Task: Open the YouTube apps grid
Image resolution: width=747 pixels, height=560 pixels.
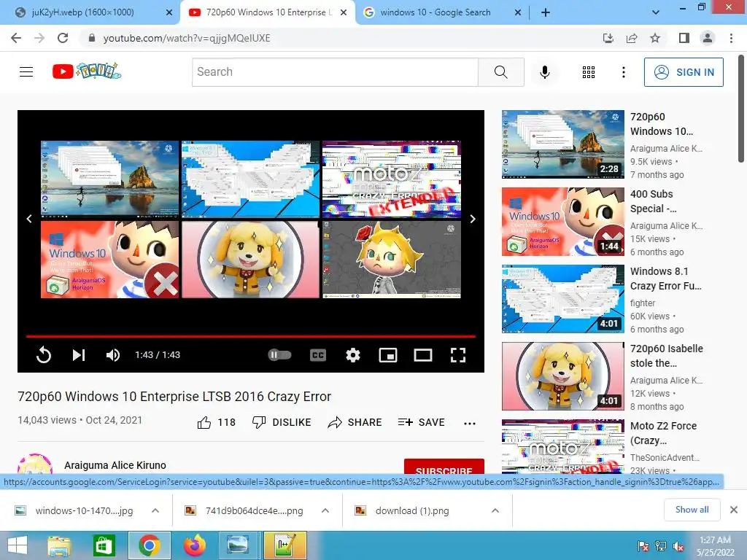Action: click(589, 72)
